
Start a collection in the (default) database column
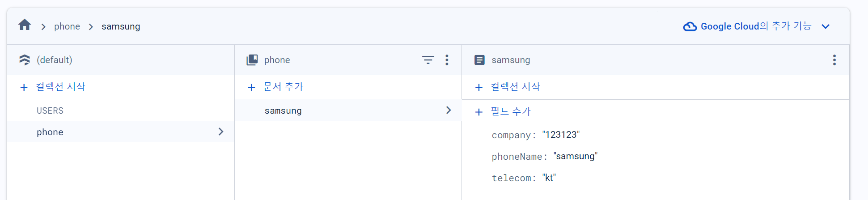click(53, 87)
